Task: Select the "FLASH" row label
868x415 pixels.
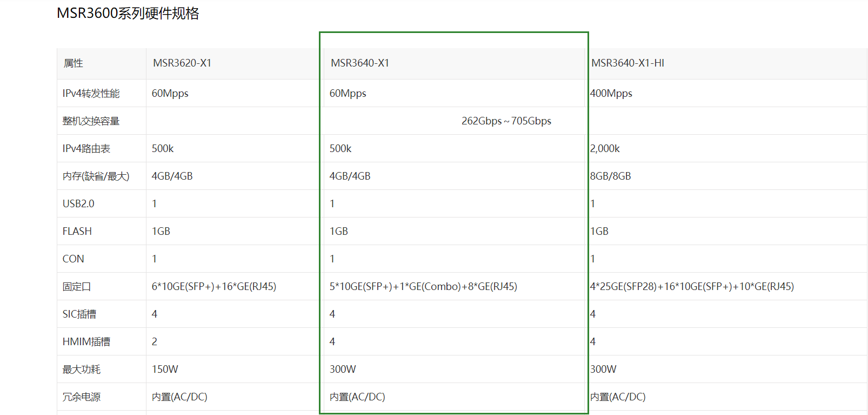Action: point(77,232)
